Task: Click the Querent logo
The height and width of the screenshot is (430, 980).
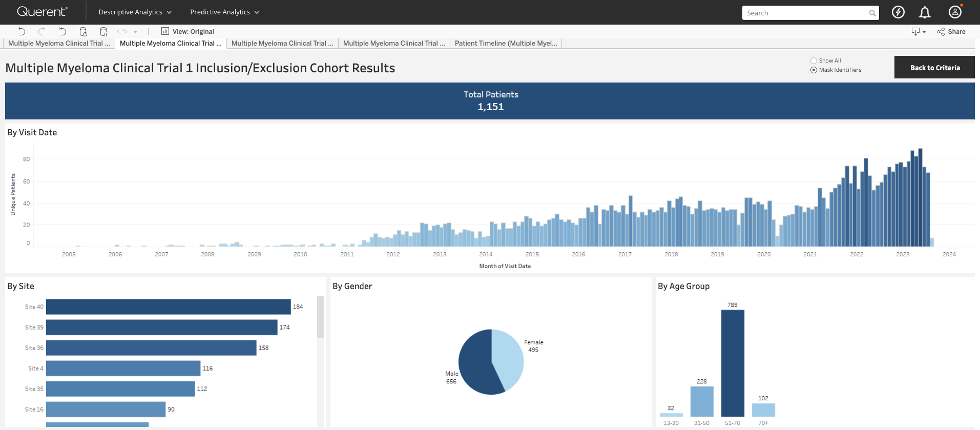Action: (42, 11)
